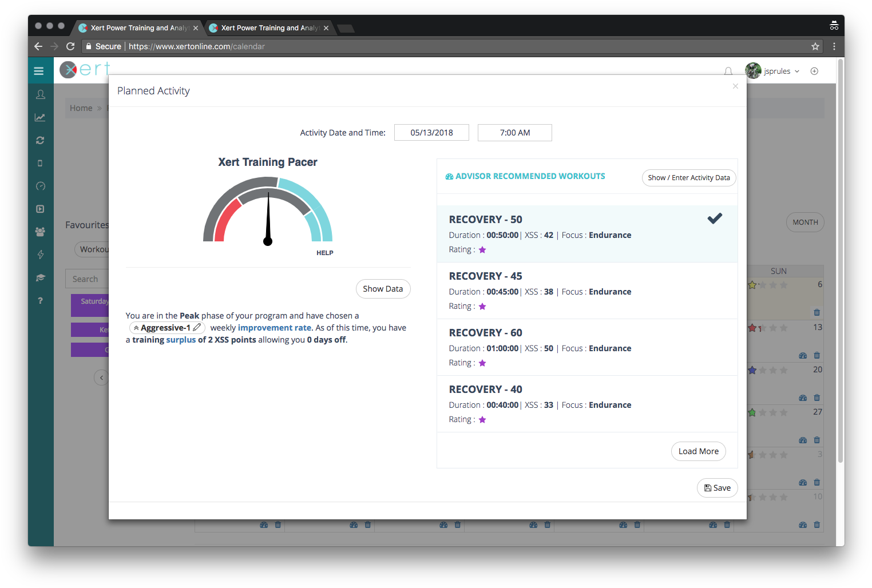The width and height of the screenshot is (872, 588).
Task: Click the previous arrow chevron under Favourites
Action: (x=101, y=378)
